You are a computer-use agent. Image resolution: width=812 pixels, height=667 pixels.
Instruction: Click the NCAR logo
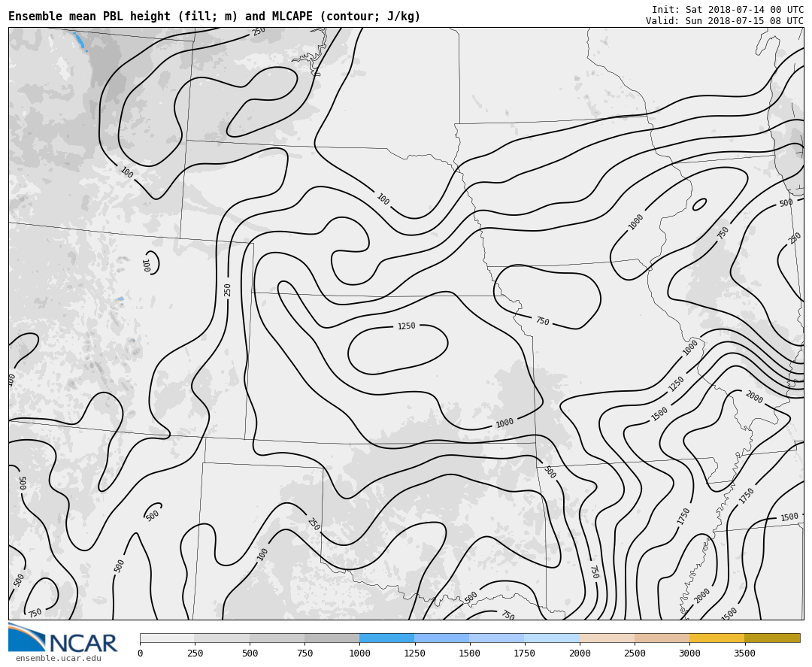[x=62, y=638]
